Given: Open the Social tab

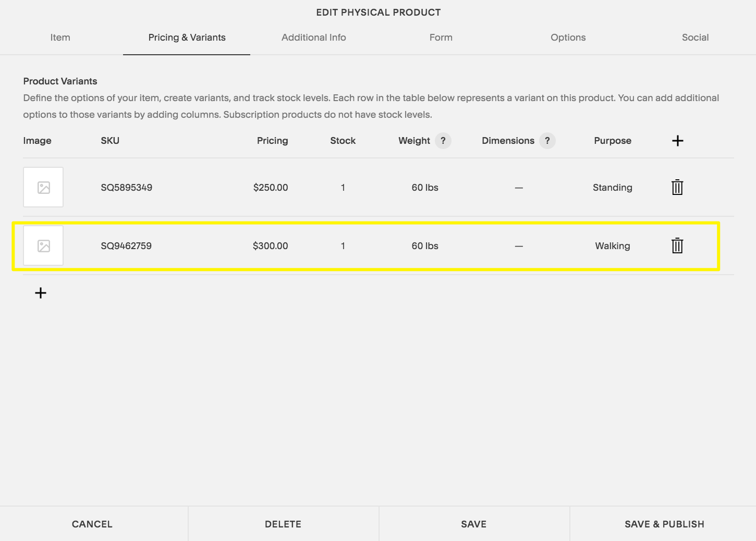Looking at the screenshot, I should pos(695,38).
